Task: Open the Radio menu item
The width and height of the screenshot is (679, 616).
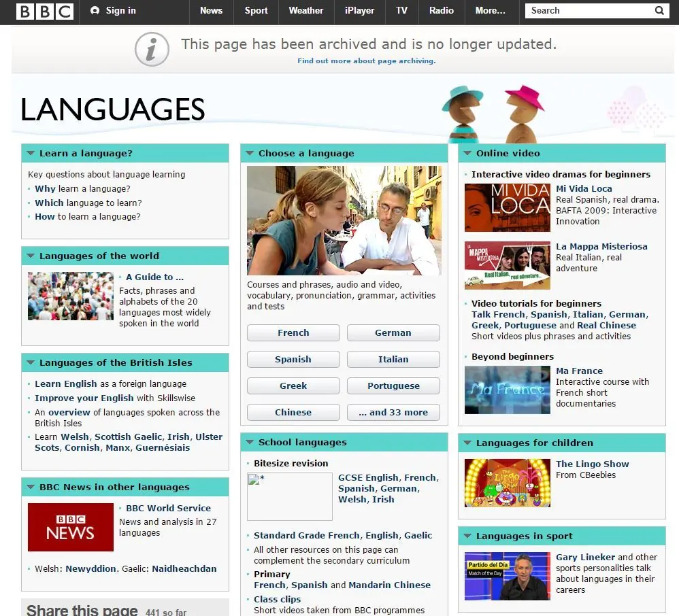Action: pos(442,10)
